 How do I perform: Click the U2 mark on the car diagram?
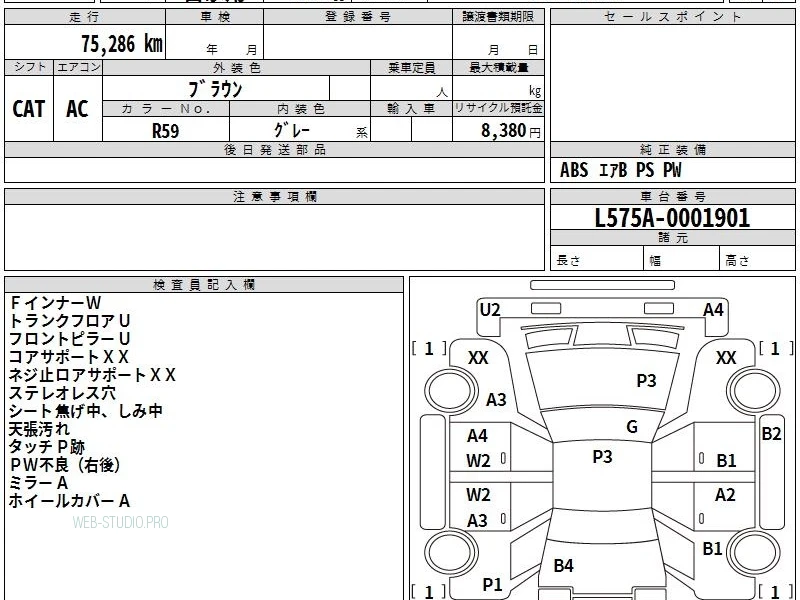coord(490,310)
